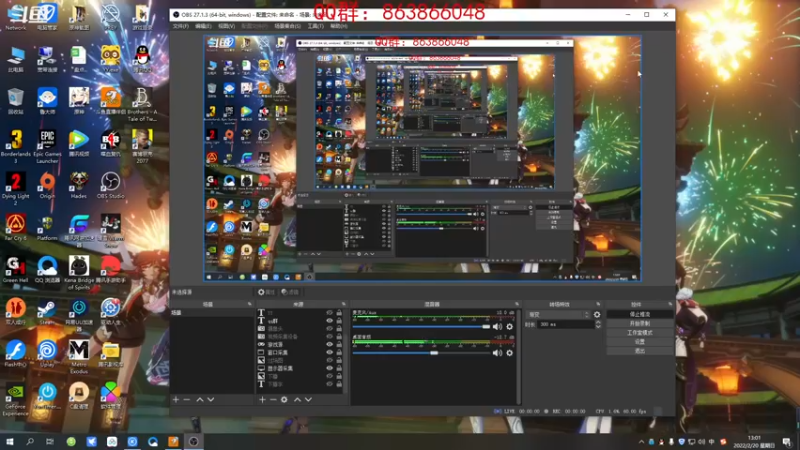
Task: Open Uplay desktop shortcut
Action: 47,354
